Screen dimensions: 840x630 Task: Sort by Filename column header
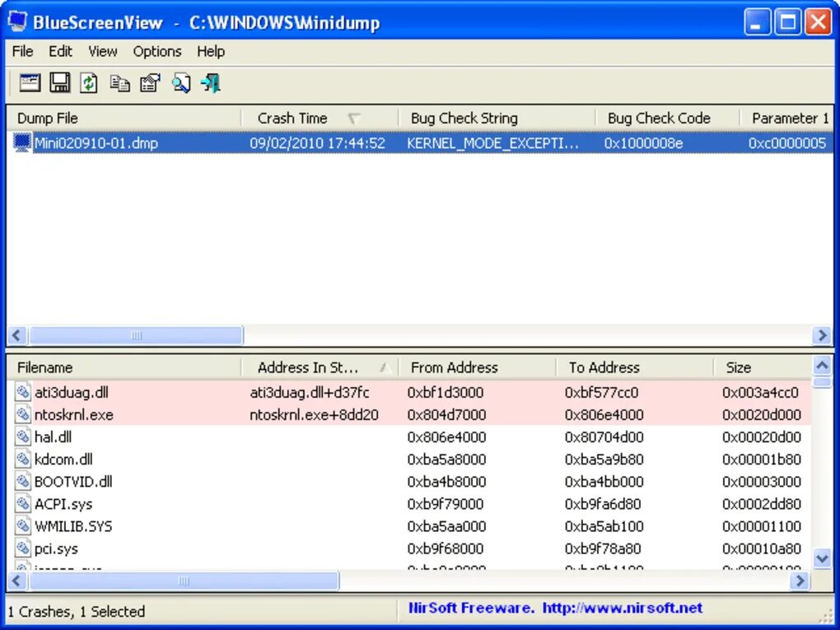point(124,367)
